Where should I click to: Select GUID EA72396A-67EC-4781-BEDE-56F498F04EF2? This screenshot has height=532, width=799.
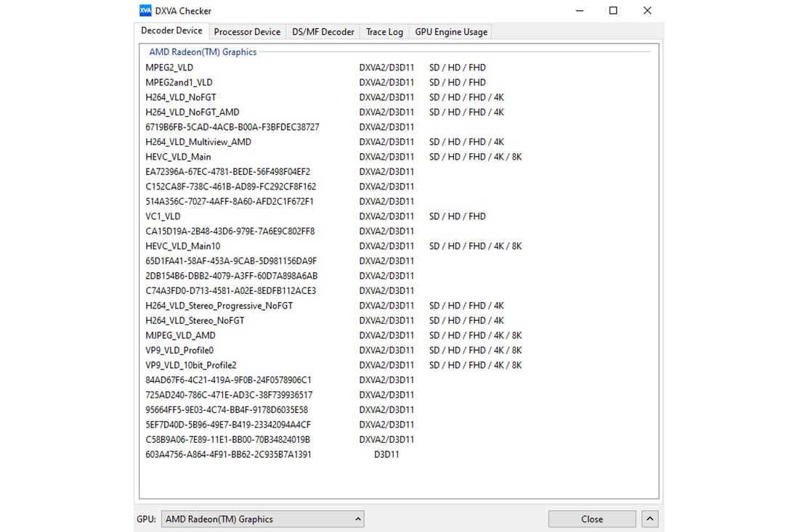tap(228, 171)
